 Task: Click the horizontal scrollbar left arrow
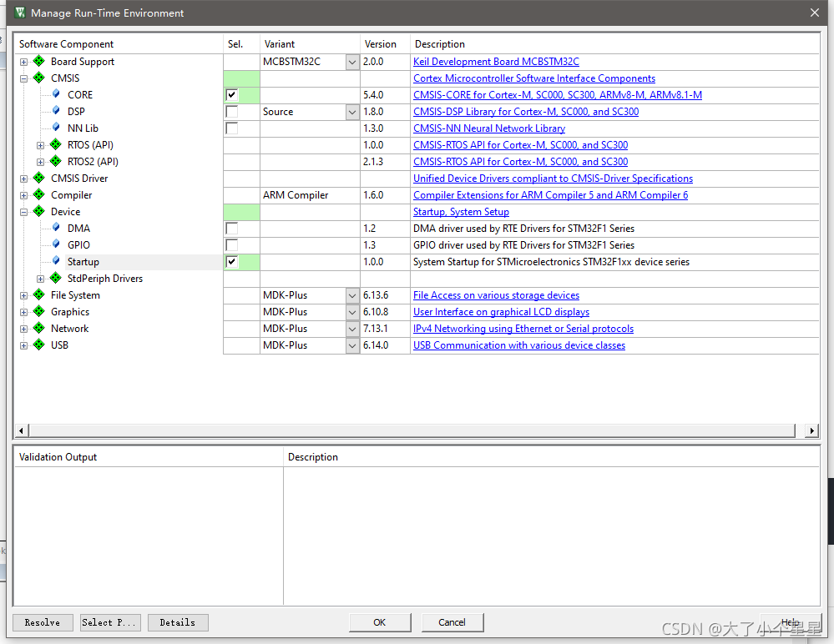21,430
